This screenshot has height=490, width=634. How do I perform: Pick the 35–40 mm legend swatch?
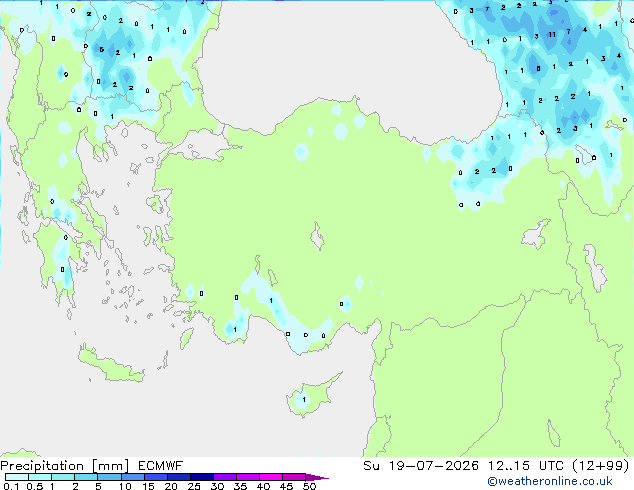pos(248,477)
